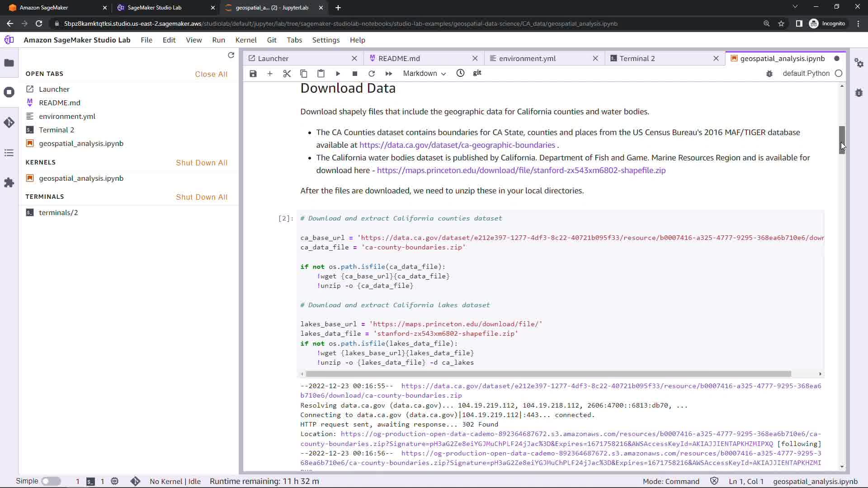
Task: Toggle Simple interface mode switch
Action: coord(51,481)
